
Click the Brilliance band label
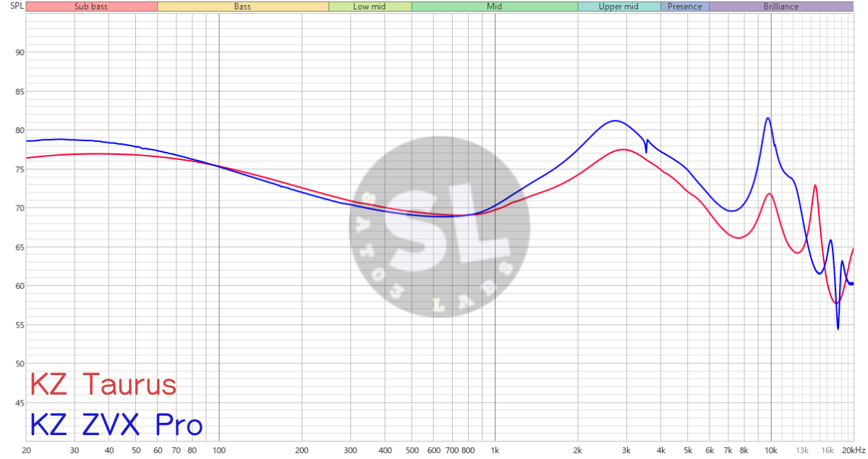coord(781,7)
